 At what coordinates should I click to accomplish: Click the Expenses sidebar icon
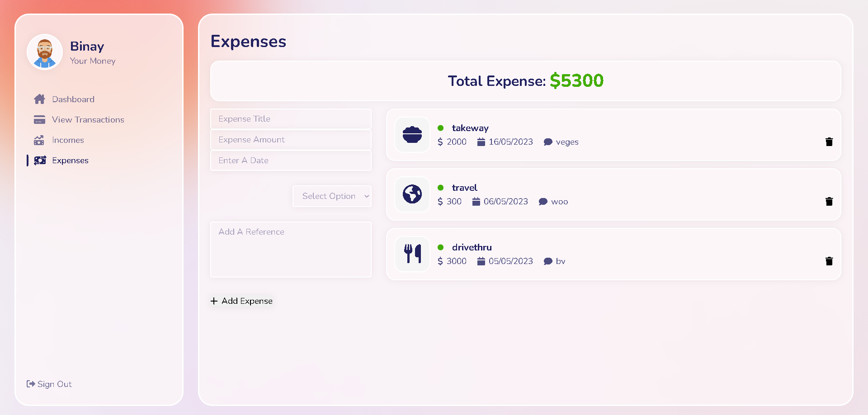point(40,160)
